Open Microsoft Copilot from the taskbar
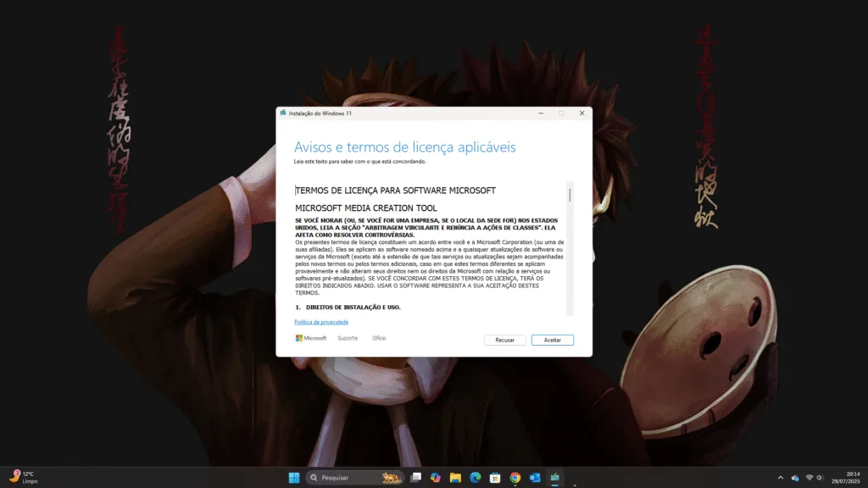This screenshot has height=488, width=868. tap(436, 478)
